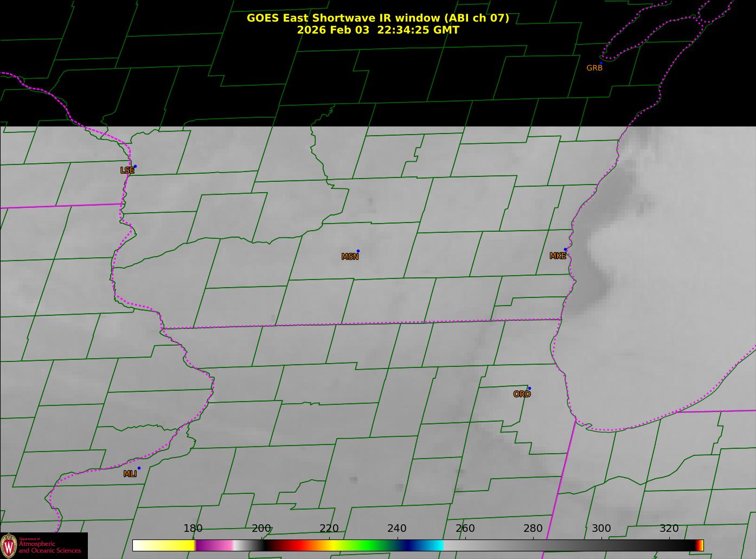
Task: Click the 240 tick label on scale
Action: pyautogui.click(x=397, y=529)
